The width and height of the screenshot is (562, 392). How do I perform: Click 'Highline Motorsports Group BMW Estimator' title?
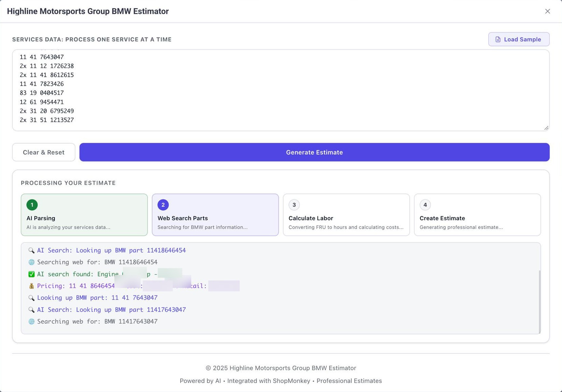(88, 11)
